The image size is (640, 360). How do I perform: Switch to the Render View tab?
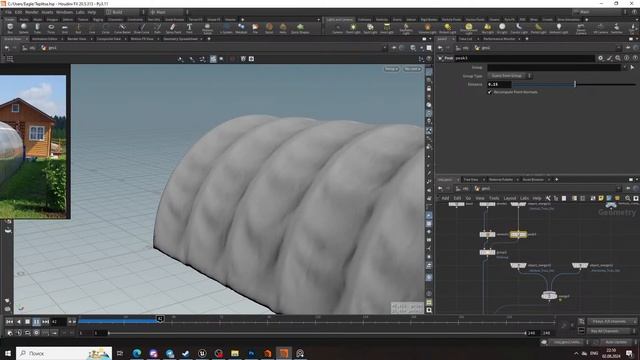pos(77,39)
